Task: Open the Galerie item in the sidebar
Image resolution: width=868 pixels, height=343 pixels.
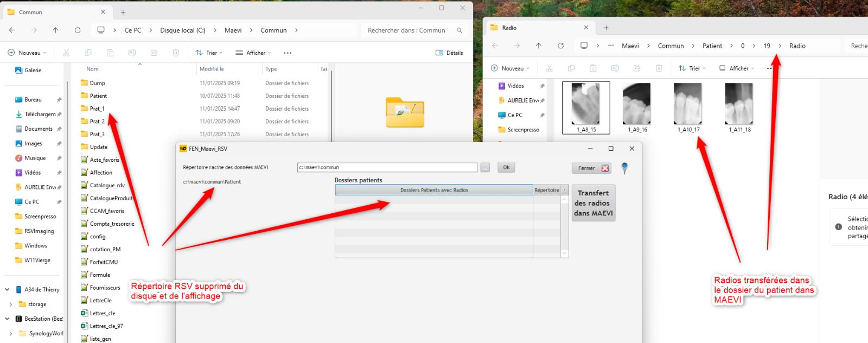Action: (33, 70)
